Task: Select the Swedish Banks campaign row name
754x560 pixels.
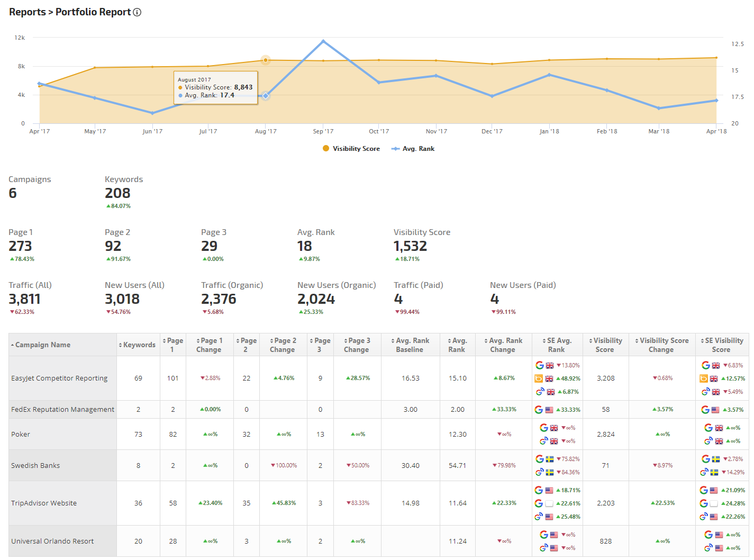Action: (35, 466)
